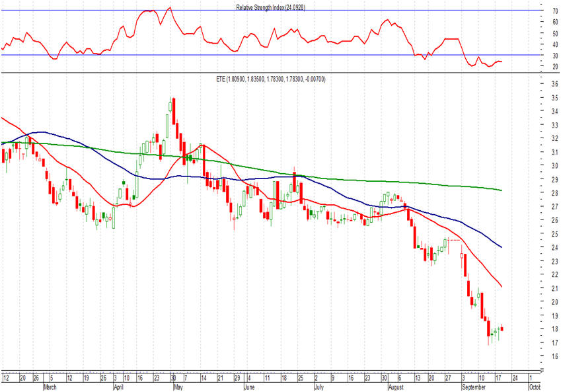Screen dimensions: 561x392
Task: Click date label 4 on time axis
Action: [249, 378]
